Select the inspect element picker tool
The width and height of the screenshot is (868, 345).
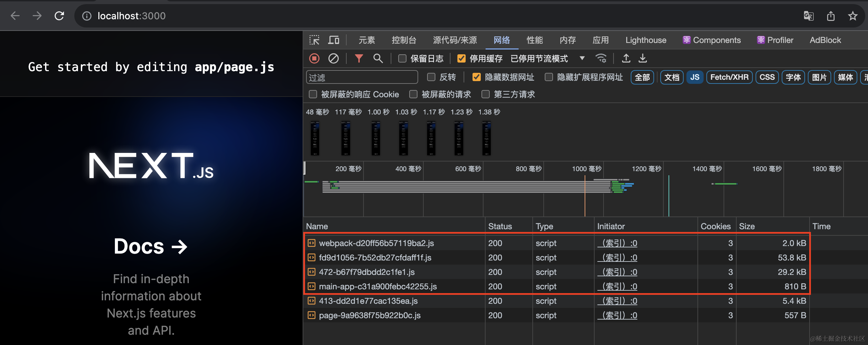point(314,40)
